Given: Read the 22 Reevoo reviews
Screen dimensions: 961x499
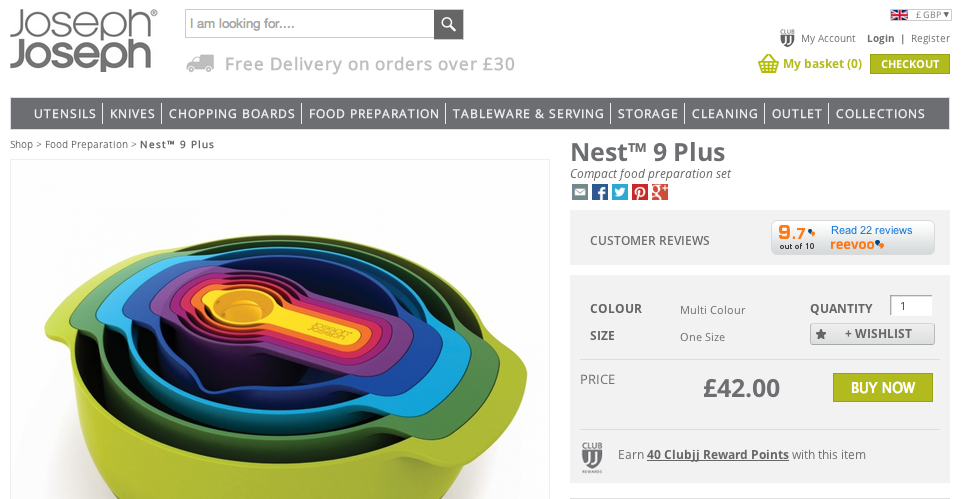Looking at the screenshot, I should click(871, 231).
